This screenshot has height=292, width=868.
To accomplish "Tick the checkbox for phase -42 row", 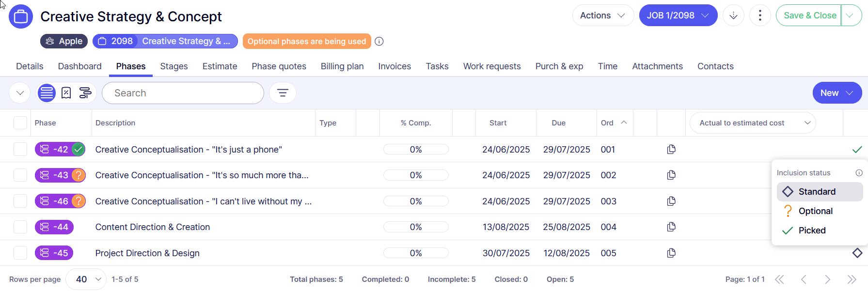I will pos(20,150).
